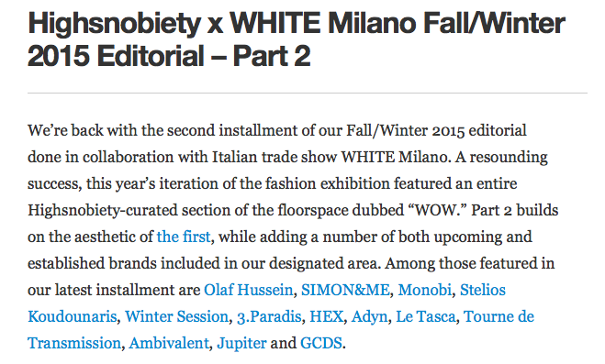Image resolution: width=605 pixels, height=364 pixels.
Task: Follow the 3.Paradis link
Action: [x=269, y=316]
